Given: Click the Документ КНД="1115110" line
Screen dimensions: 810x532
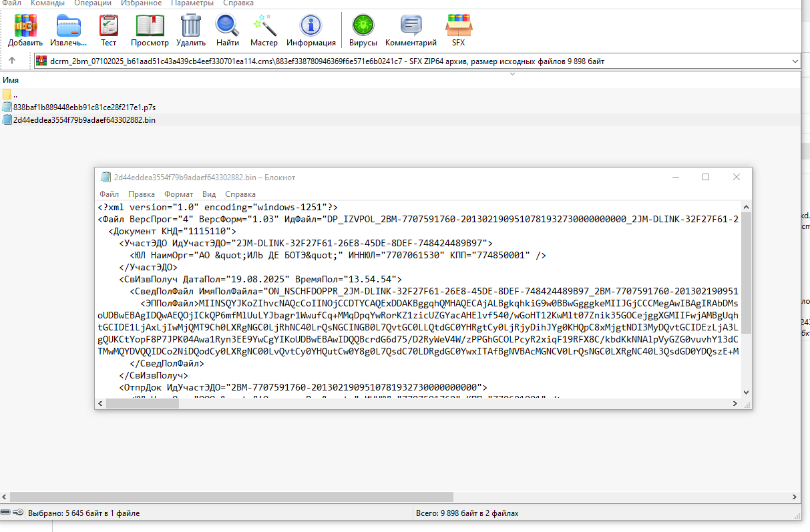Looking at the screenshot, I should pyautogui.click(x=172, y=231).
